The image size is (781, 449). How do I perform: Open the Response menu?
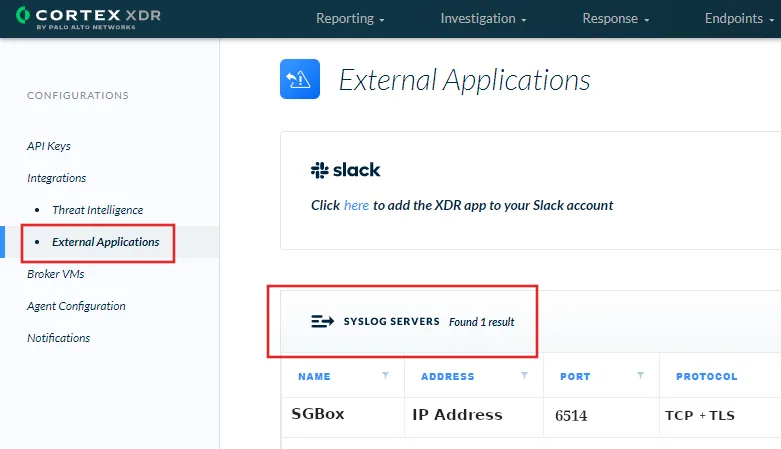point(616,18)
